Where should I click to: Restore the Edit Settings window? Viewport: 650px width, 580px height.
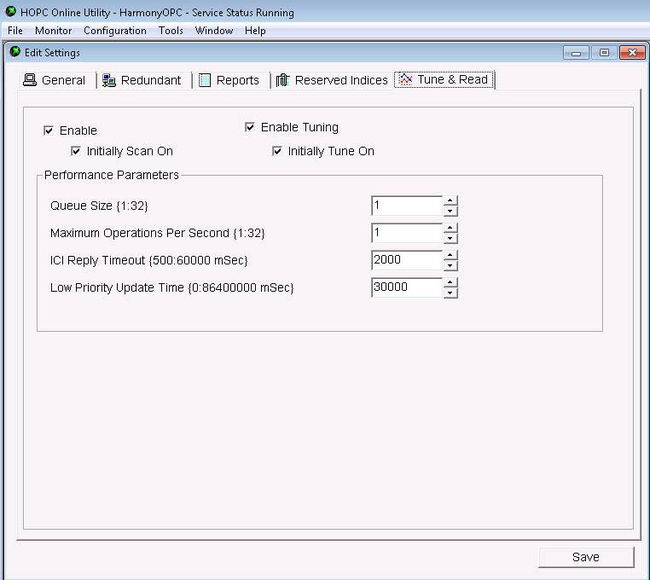604,53
